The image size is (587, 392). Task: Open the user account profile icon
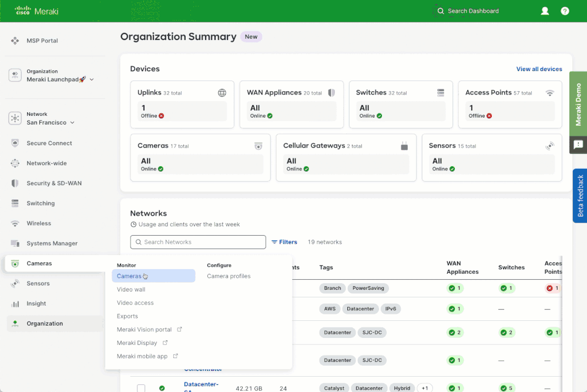[x=545, y=11]
